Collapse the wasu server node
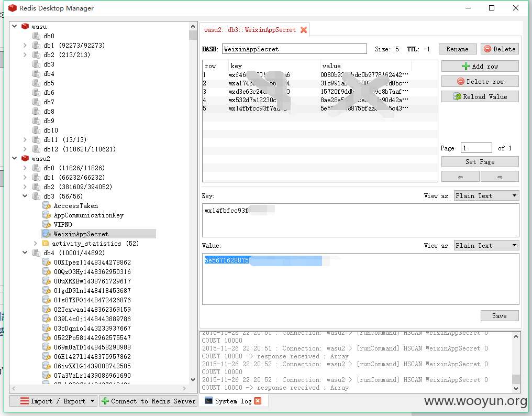 (15, 26)
